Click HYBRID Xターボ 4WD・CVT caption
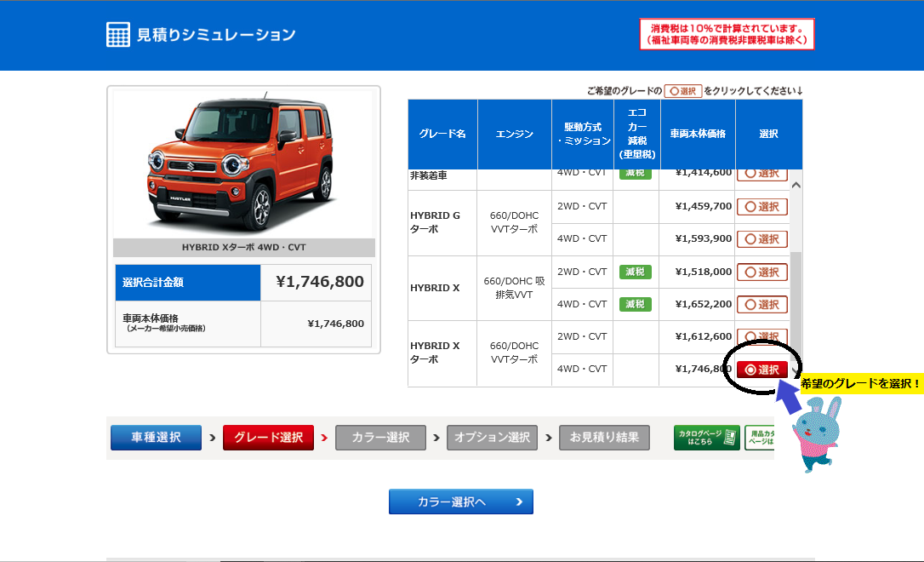The image size is (924, 562). 244,248
